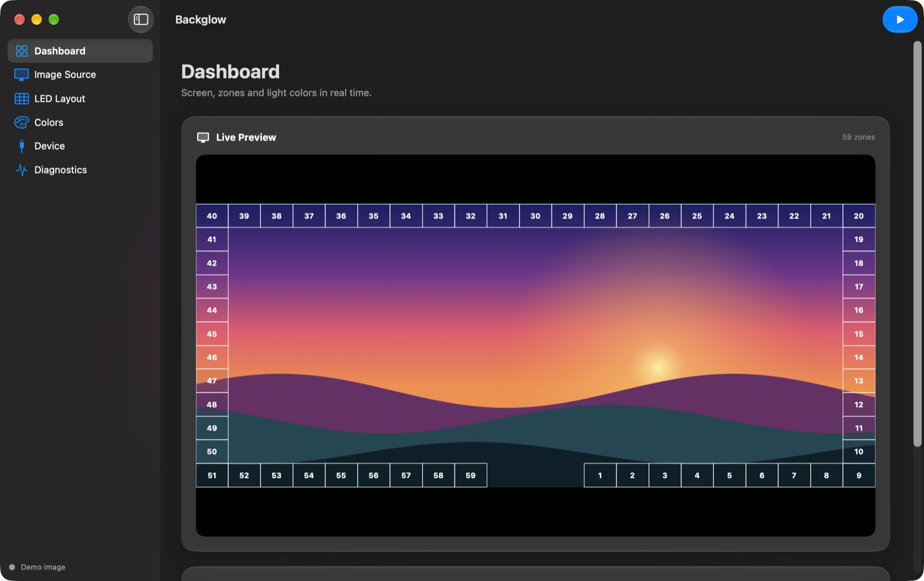Click LED zone 35 on the top edge
Image resolution: width=924 pixels, height=581 pixels.
point(374,216)
